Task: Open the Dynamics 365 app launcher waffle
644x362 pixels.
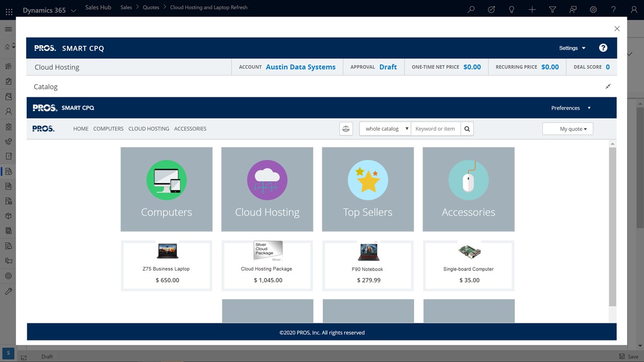Action: click(9, 11)
